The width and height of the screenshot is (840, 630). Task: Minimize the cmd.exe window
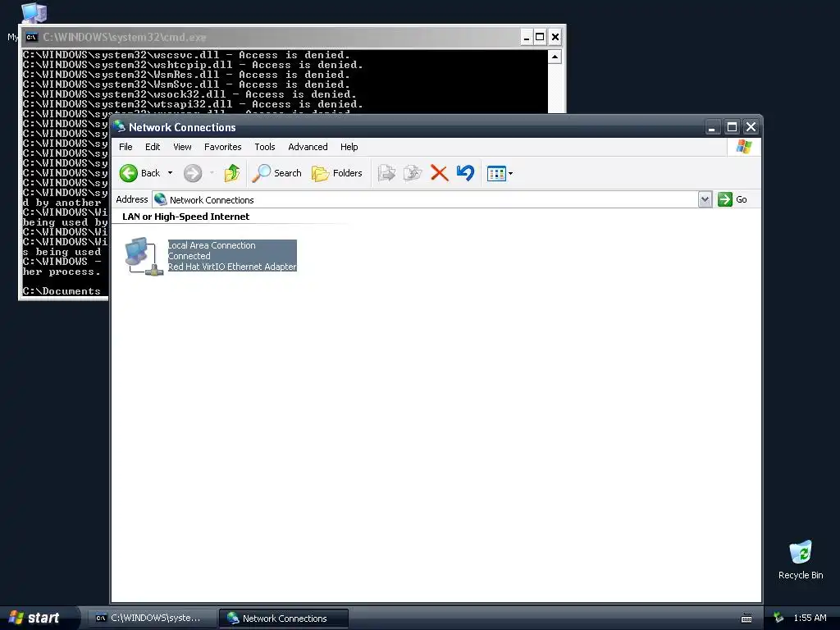tap(526, 37)
